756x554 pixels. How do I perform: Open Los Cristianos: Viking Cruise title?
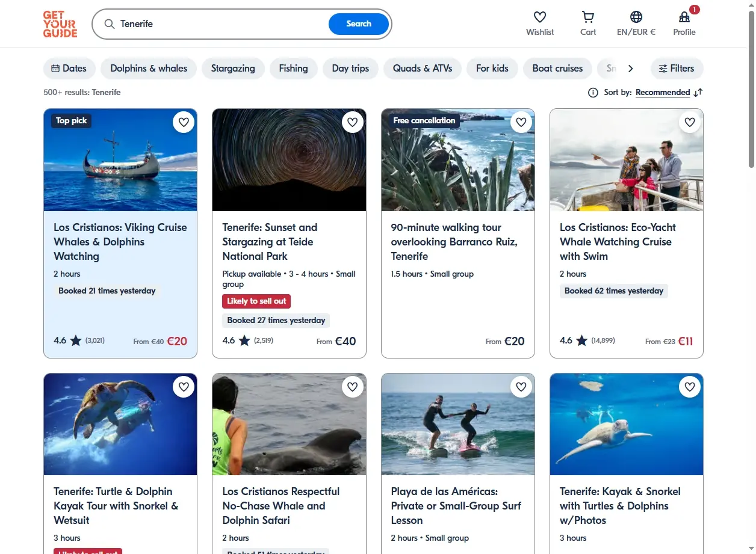point(120,242)
